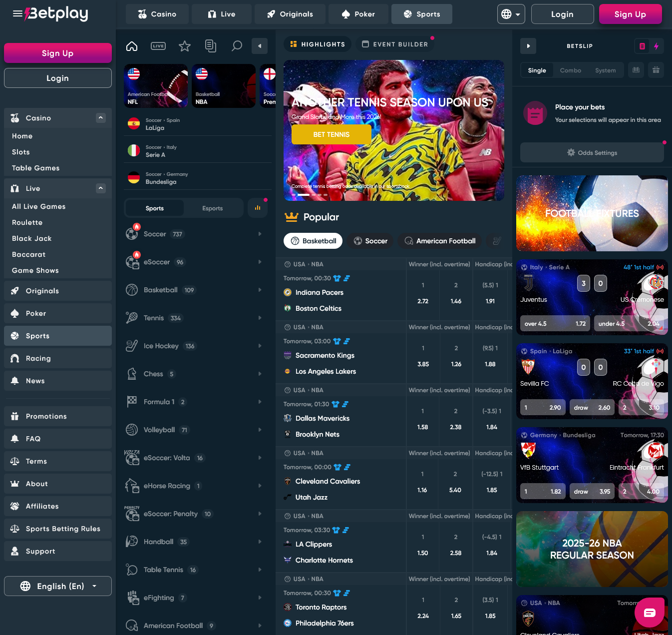Open Bundesliga via the Germany flag icon
The image size is (672, 635).
click(134, 178)
